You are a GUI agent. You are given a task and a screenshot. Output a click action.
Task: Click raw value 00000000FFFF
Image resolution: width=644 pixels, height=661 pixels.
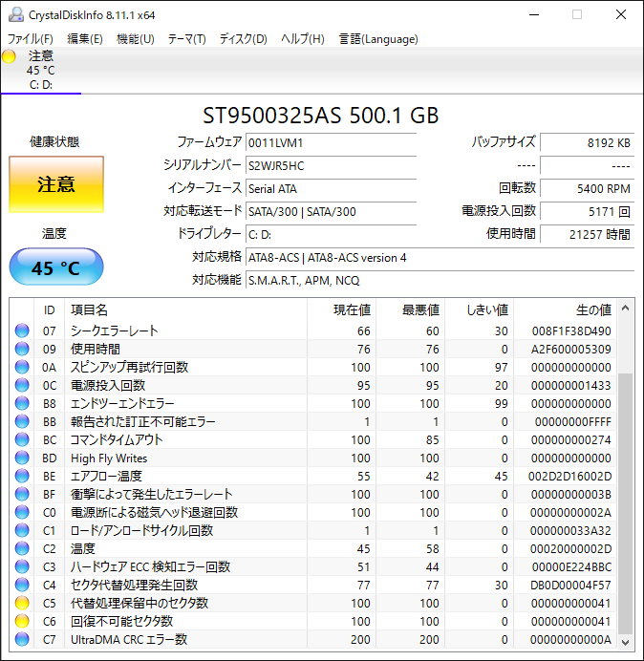click(x=573, y=421)
